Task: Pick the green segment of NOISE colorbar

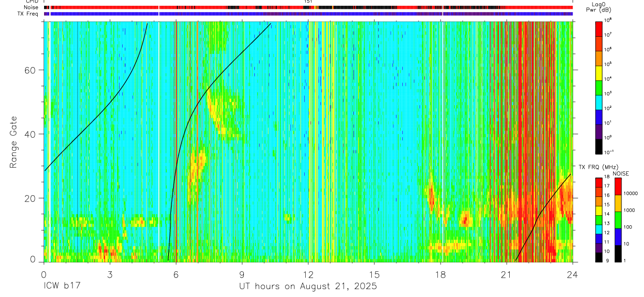Action: coord(618,219)
